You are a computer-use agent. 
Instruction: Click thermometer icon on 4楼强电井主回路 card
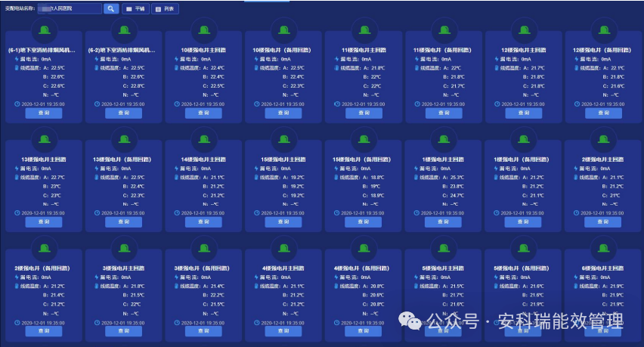(x=257, y=287)
